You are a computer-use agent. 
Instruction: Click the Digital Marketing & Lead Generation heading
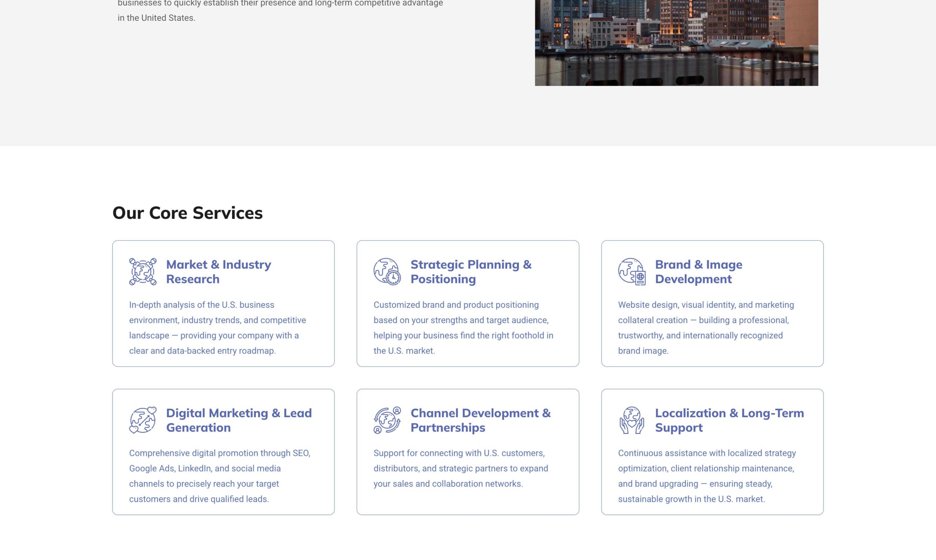coord(238,420)
